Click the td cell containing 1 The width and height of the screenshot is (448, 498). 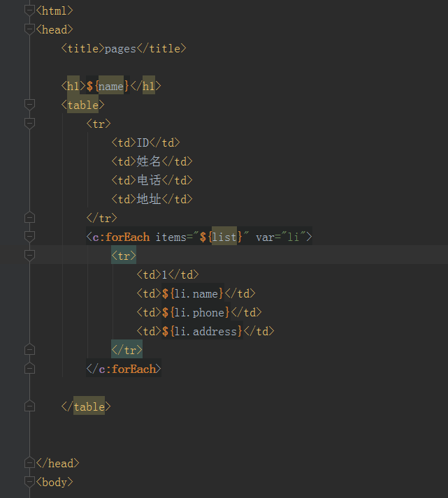pos(168,274)
